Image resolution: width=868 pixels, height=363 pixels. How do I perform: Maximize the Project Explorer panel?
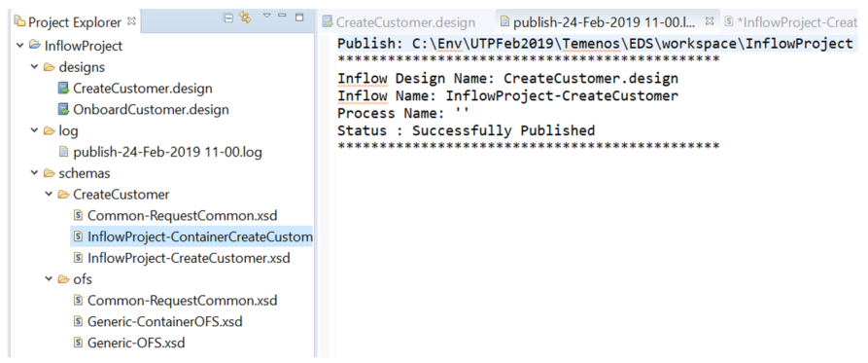299,18
